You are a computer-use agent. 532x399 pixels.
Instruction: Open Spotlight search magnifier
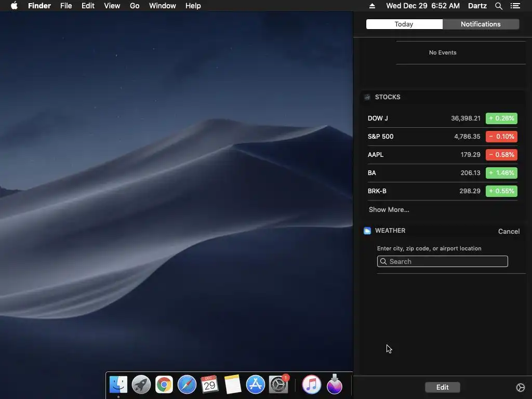coord(498,6)
